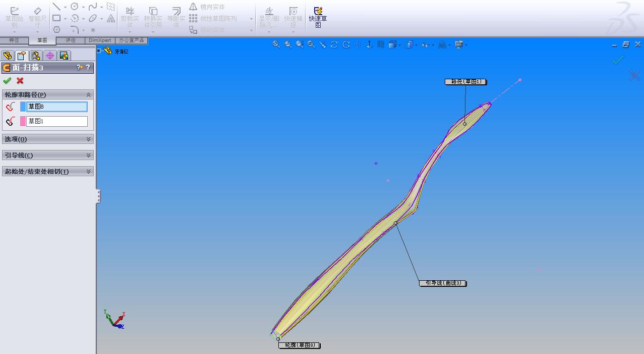This screenshot has width=644, height=354.
Task: Open the View Orientation dropdown arrow
Action: click(x=399, y=45)
